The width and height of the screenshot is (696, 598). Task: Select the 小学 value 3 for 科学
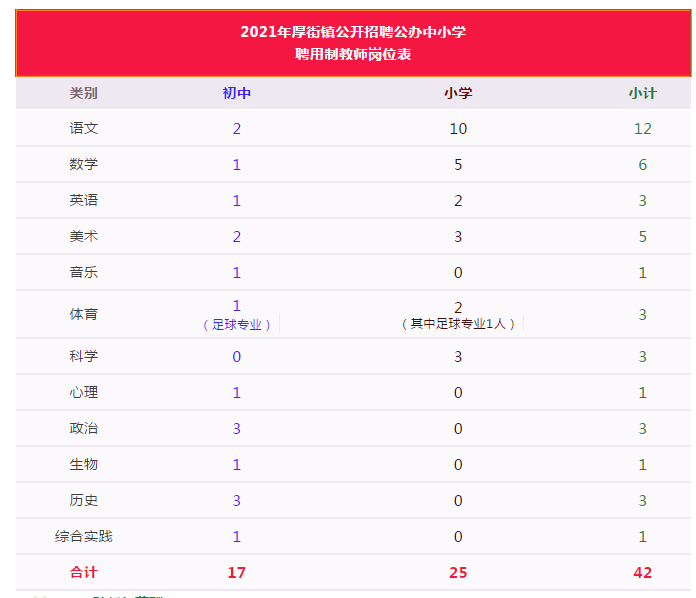click(458, 356)
